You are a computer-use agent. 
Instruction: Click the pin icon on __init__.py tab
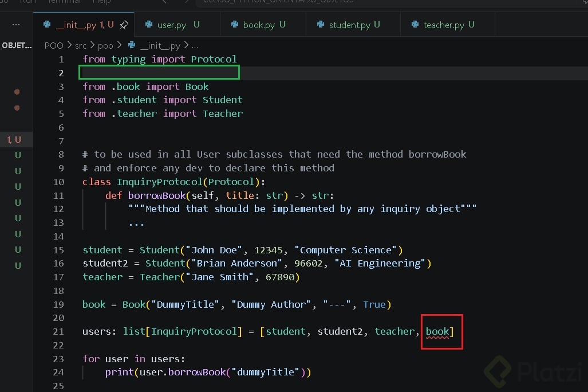tap(124, 25)
